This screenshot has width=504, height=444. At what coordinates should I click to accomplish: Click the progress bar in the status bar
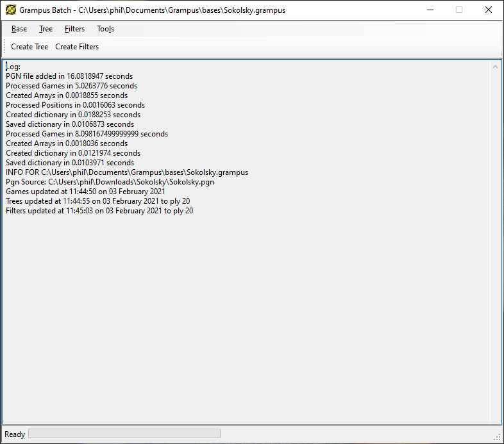tap(124, 434)
